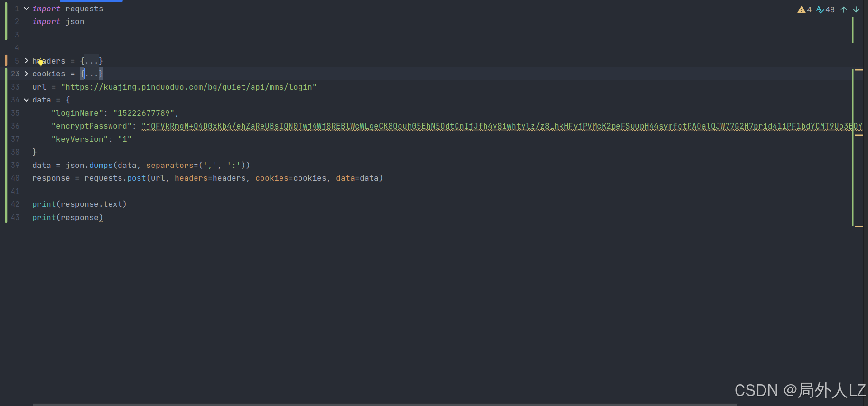Image resolution: width=868 pixels, height=406 pixels.
Task: Click the 'import json' statement
Action: coord(58,21)
